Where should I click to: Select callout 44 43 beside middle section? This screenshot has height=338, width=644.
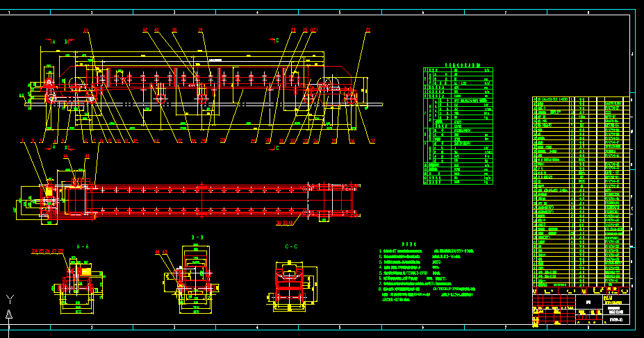click(x=161, y=251)
